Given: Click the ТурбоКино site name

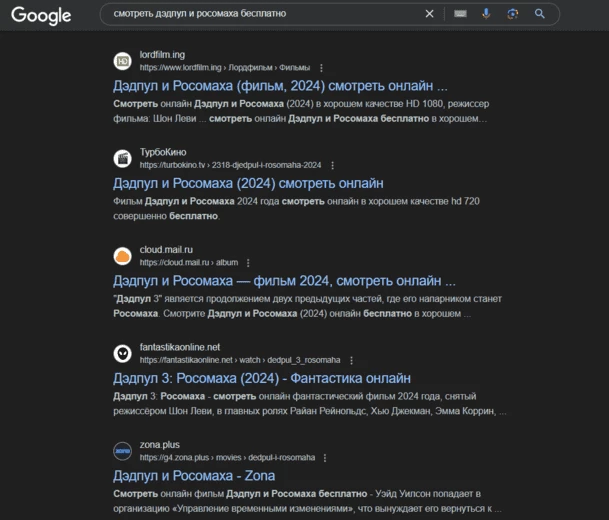Looking at the screenshot, I should [x=163, y=152].
